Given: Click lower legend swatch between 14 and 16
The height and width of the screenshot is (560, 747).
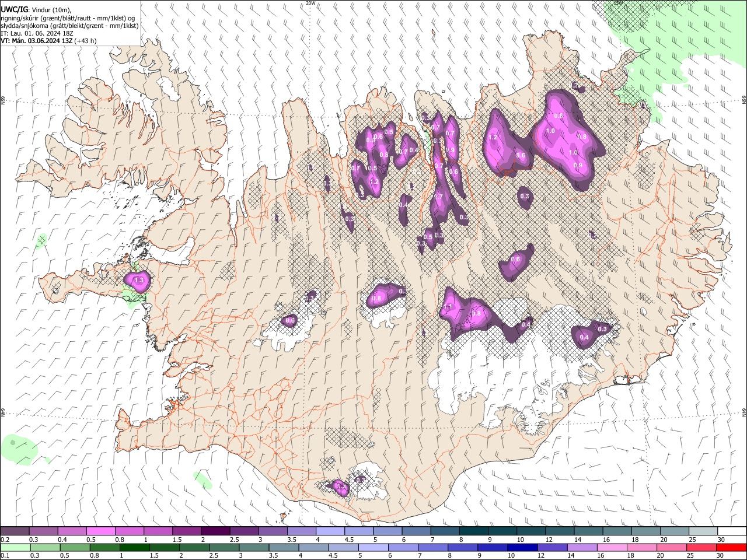Looking at the screenshot, I should coord(582,547).
